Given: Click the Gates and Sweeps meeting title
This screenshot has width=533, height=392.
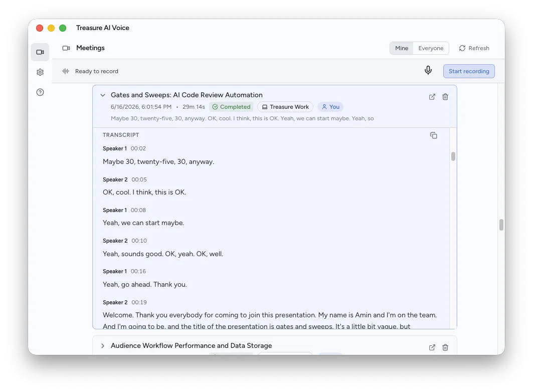Looking at the screenshot, I should point(187,95).
